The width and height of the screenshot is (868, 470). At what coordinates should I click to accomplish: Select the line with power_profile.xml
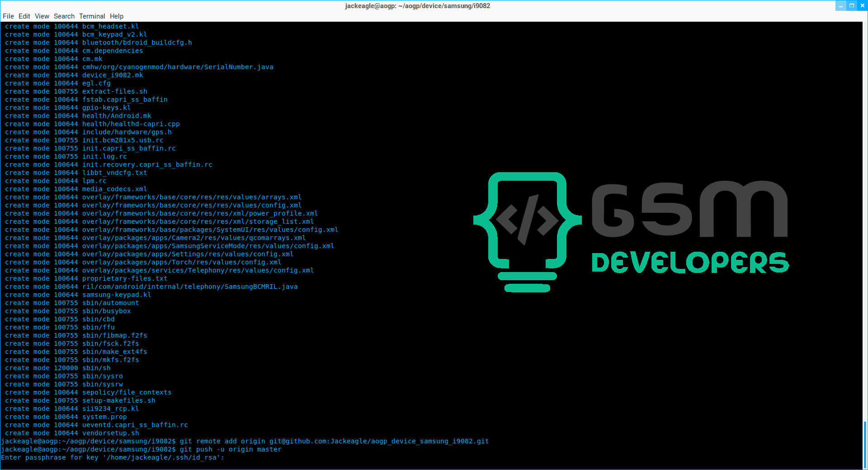tap(161, 214)
